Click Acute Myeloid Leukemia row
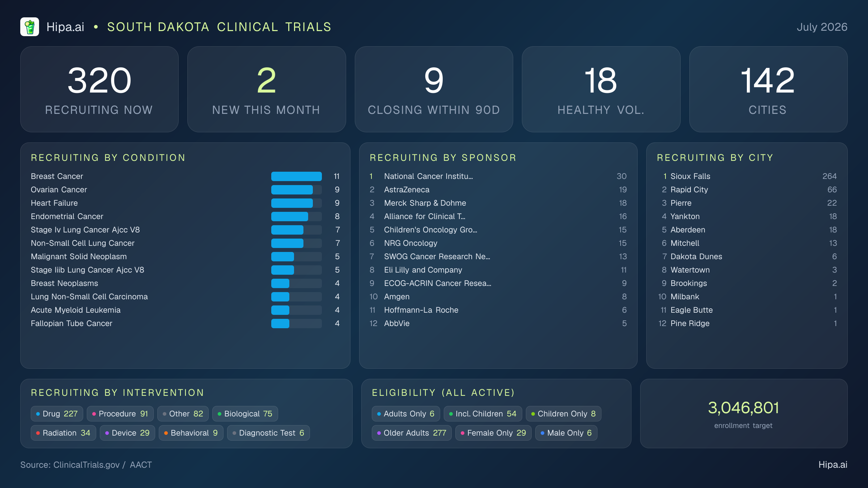This screenshot has height=488, width=868. coord(185,310)
